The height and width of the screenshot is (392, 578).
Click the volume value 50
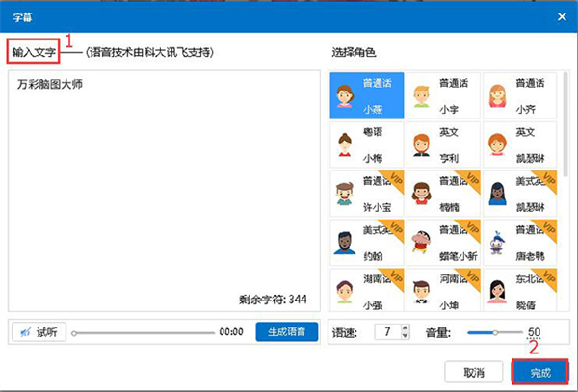click(x=534, y=332)
